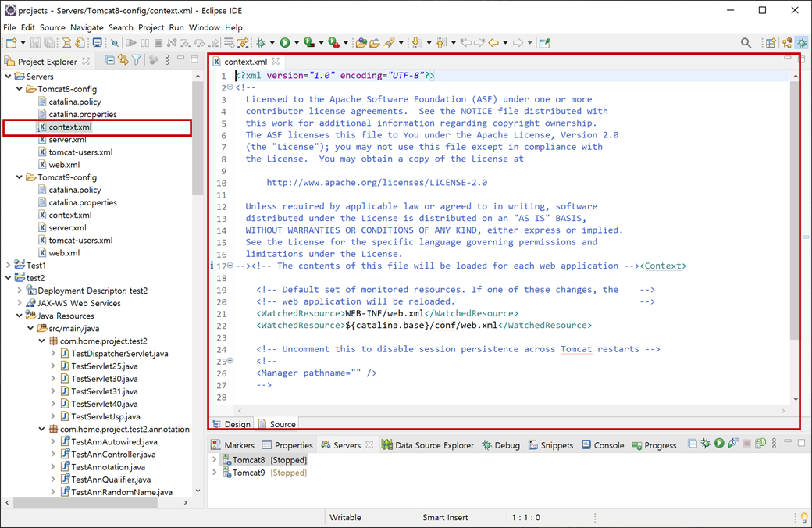Expand Tomcat8 server entry in Servers view
Screen dimensions: 812x528
[x=215, y=459]
